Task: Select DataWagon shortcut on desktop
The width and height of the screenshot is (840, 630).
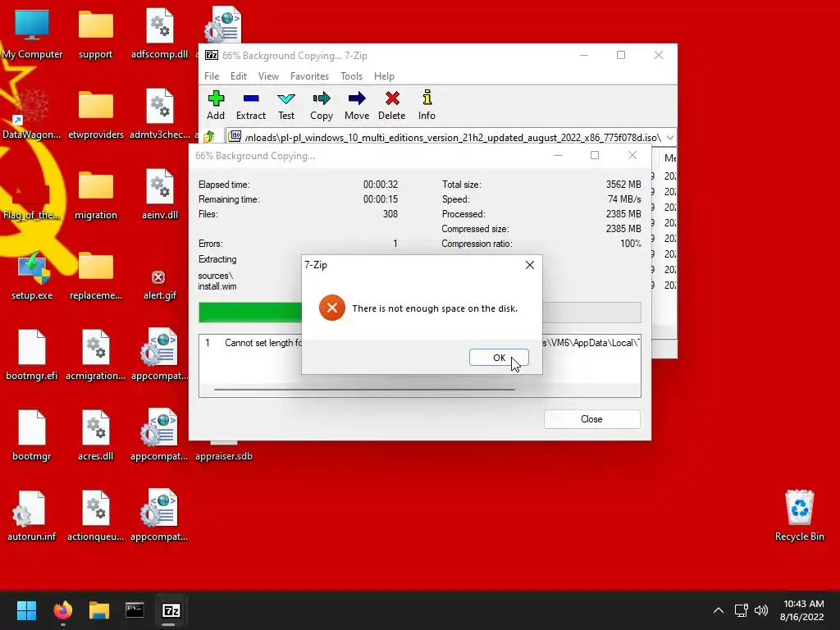Action: click(x=32, y=115)
